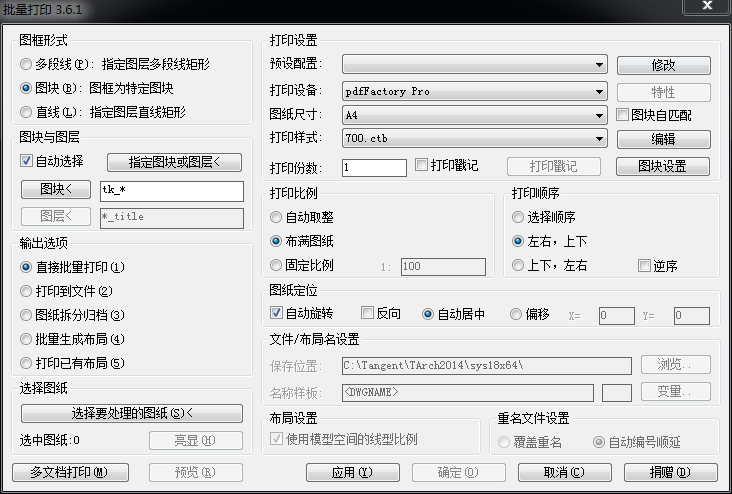The width and height of the screenshot is (732, 494).
Task: Open 打印设备 dropdown showing pdfFactory Pro
Action: pos(474,92)
